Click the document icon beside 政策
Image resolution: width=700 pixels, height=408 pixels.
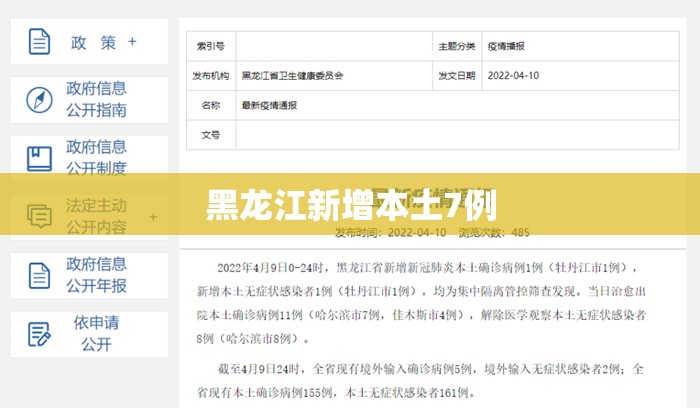(x=39, y=42)
